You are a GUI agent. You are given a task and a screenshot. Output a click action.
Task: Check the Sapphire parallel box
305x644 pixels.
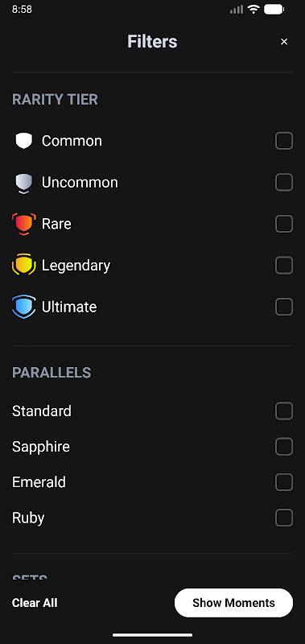pyautogui.click(x=284, y=447)
